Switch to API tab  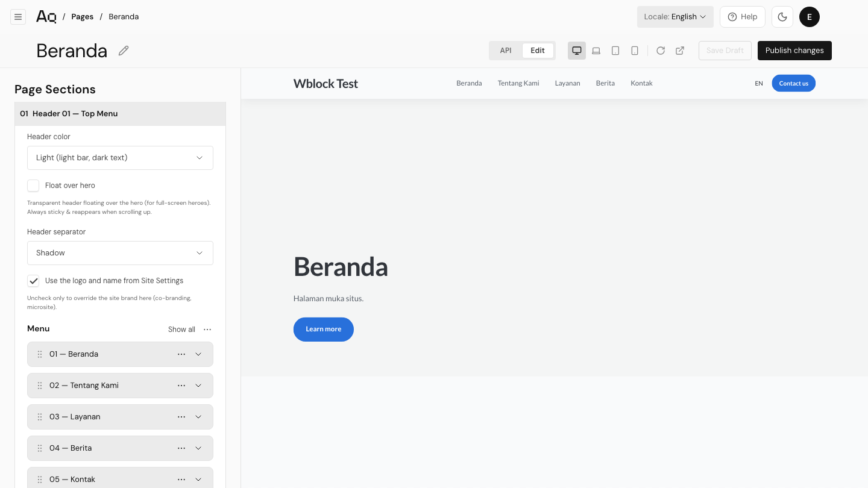[506, 51]
